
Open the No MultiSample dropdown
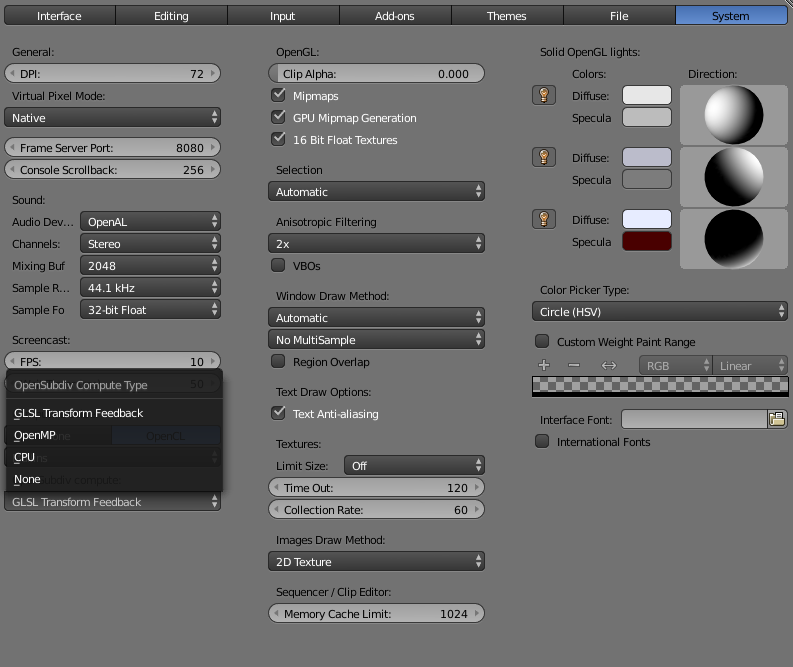click(376, 339)
